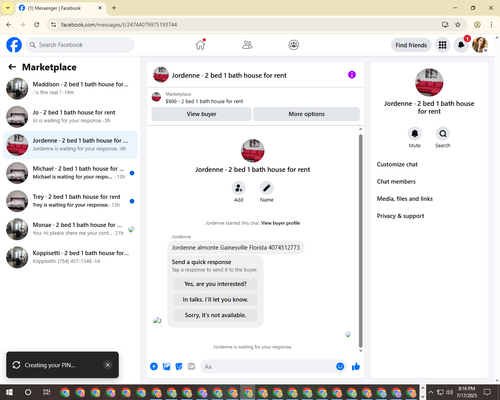
Task: Add people to the chat
Action: [x=239, y=188]
